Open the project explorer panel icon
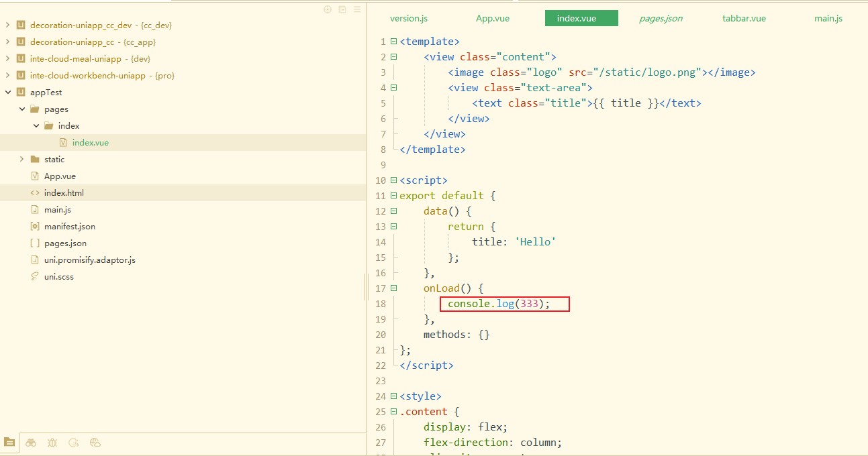This screenshot has height=456, width=868. (9, 443)
